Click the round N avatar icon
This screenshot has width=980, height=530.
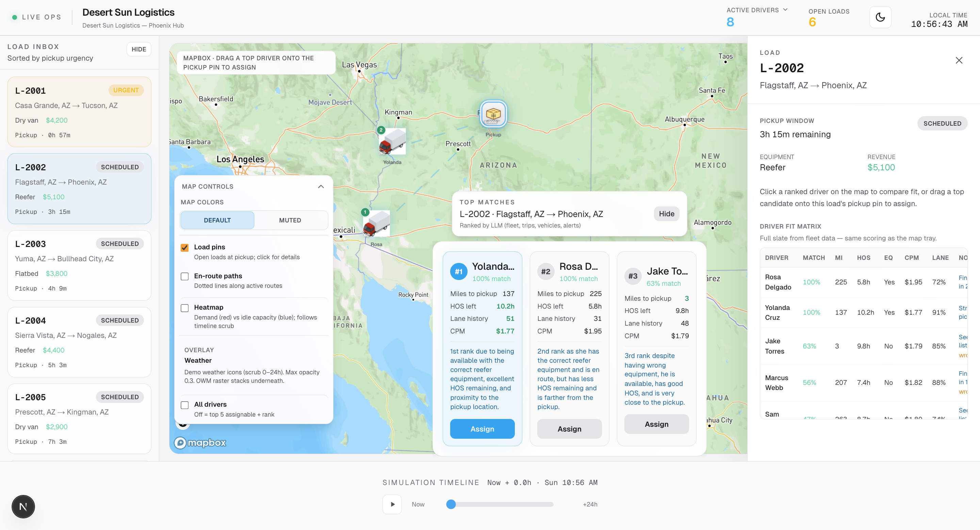tap(23, 506)
